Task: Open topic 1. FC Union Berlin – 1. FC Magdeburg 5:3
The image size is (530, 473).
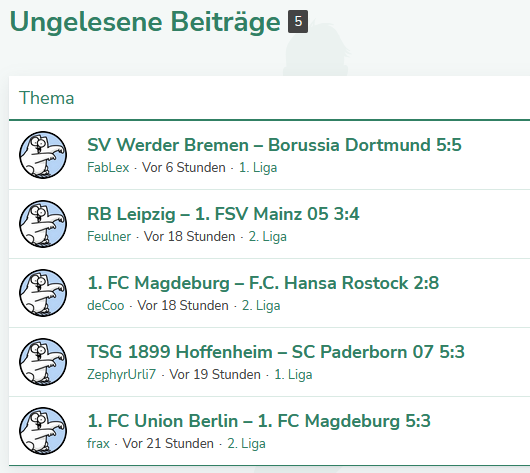Action: pyautogui.click(x=259, y=421)
